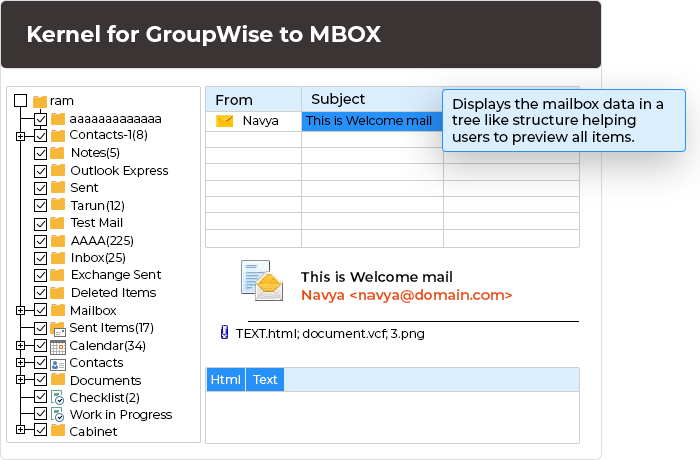Select the Test Mail folder label
700x460 pixels.
[x=96, y=223]
